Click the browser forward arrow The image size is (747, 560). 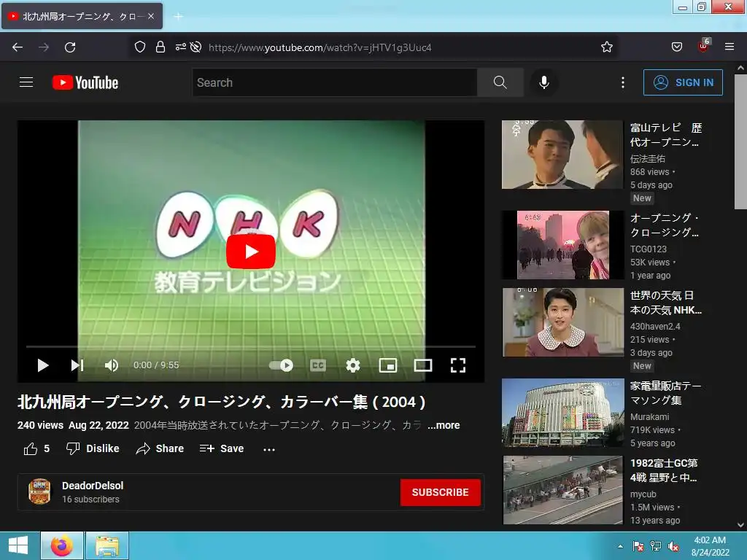pos(44,47)
